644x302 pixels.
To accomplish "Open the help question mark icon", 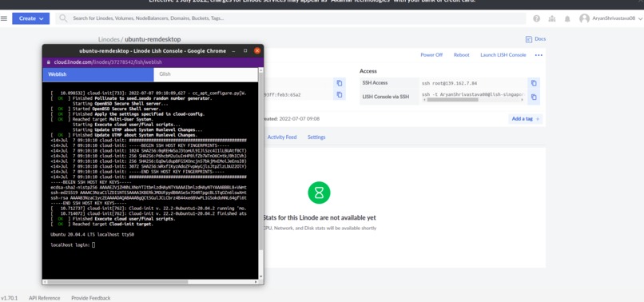I will tap(536, 18).
